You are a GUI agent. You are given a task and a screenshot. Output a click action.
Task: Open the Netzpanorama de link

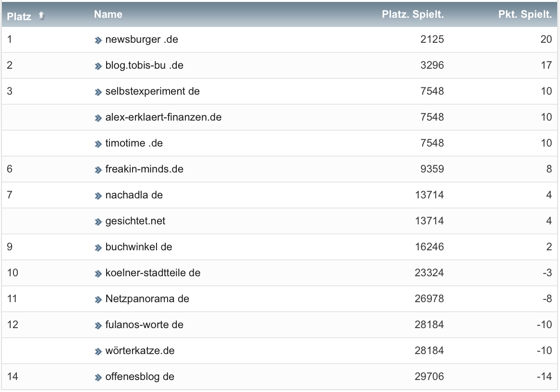click(147, 299)
